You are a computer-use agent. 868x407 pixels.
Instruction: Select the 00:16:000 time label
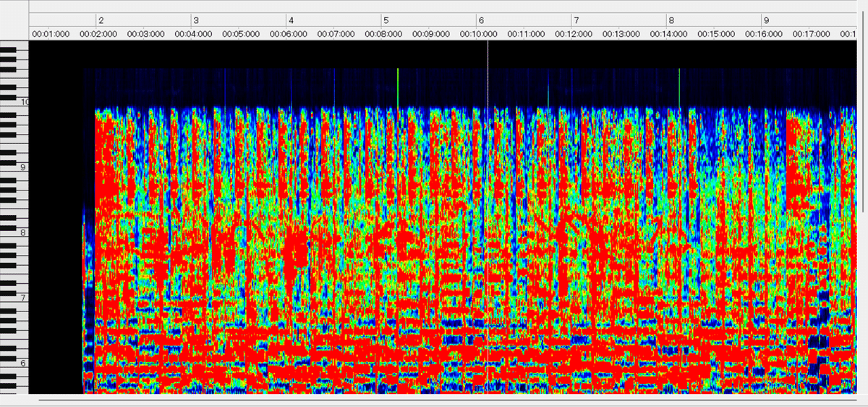point(764,33)
